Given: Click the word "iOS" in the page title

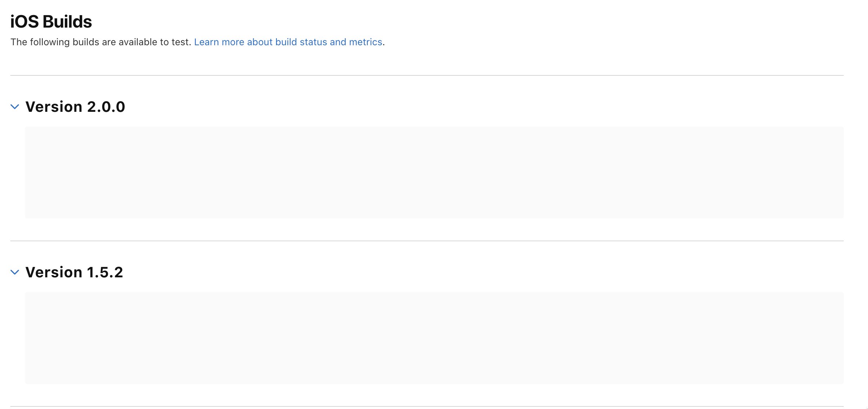Looking at the screenshot, I should click(x=24, y=22).
